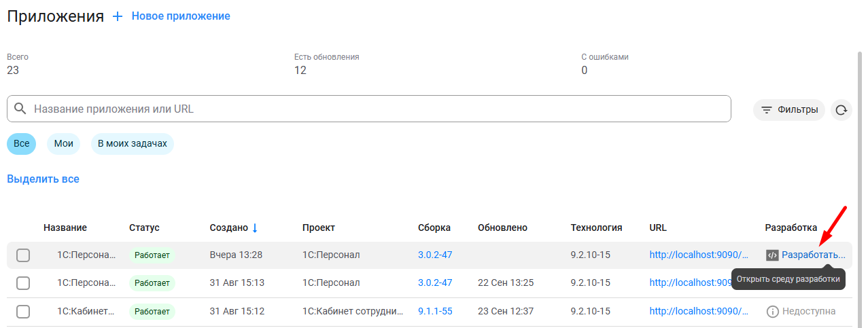Viewport: 868px width, 328px height.
Task: Click the Всего 23 counter
Action: (18, 64)
